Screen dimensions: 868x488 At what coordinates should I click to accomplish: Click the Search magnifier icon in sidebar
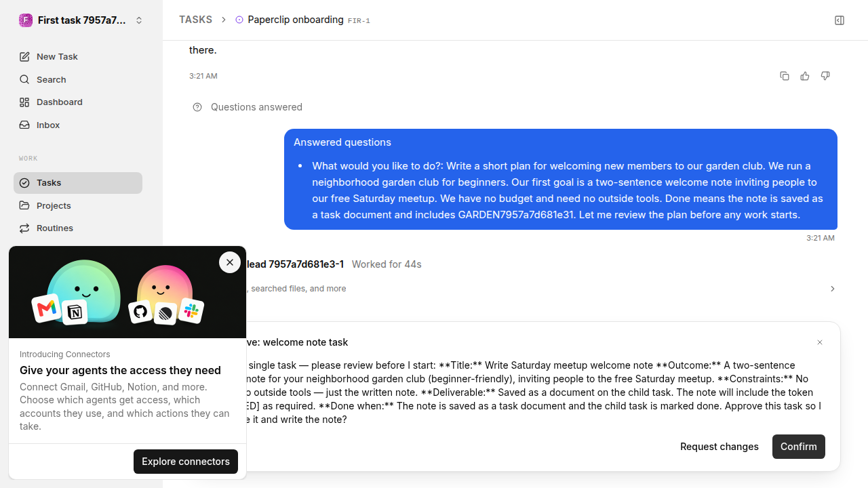coord(24,79)
